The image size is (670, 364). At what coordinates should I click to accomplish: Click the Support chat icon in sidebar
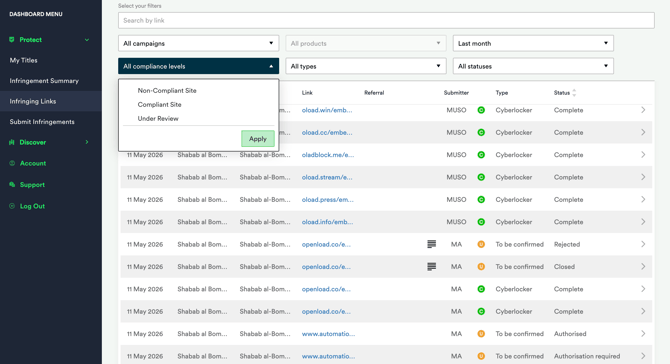point(12,185)
